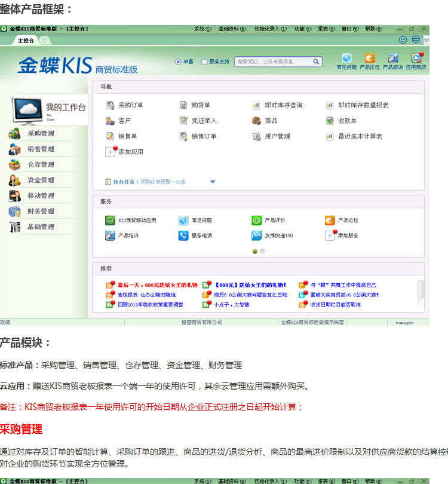Expand the 待办任务 dropdown arrow

(213, 182)
